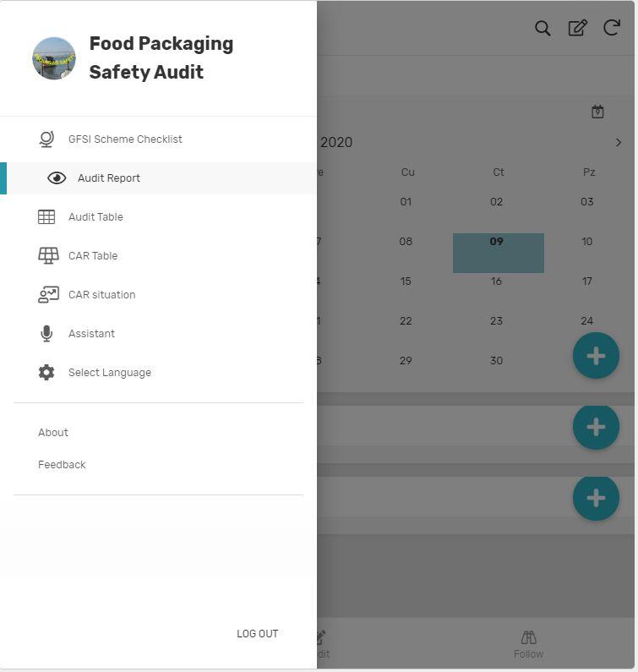Click the search magnifier icon
The width and height of the screenshot is (638, 672).
point(543,29)
